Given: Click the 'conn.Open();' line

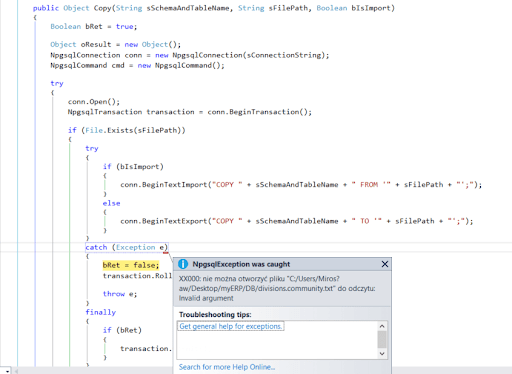Looking at the screenshot, I should 94,102.
